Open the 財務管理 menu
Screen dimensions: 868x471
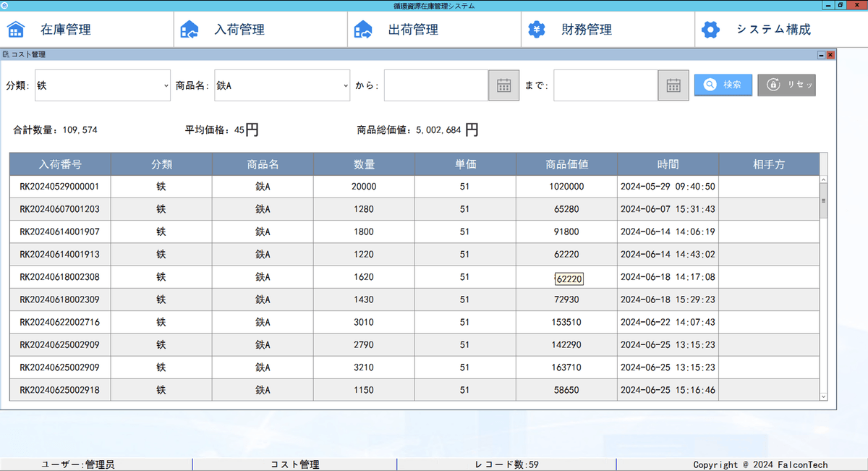[587, 30]
